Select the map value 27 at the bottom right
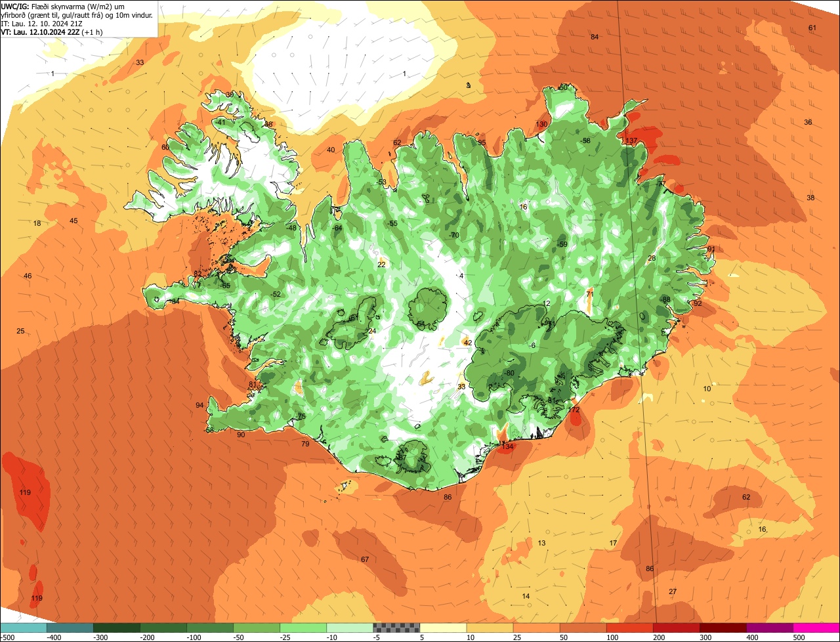 [673, 591]
